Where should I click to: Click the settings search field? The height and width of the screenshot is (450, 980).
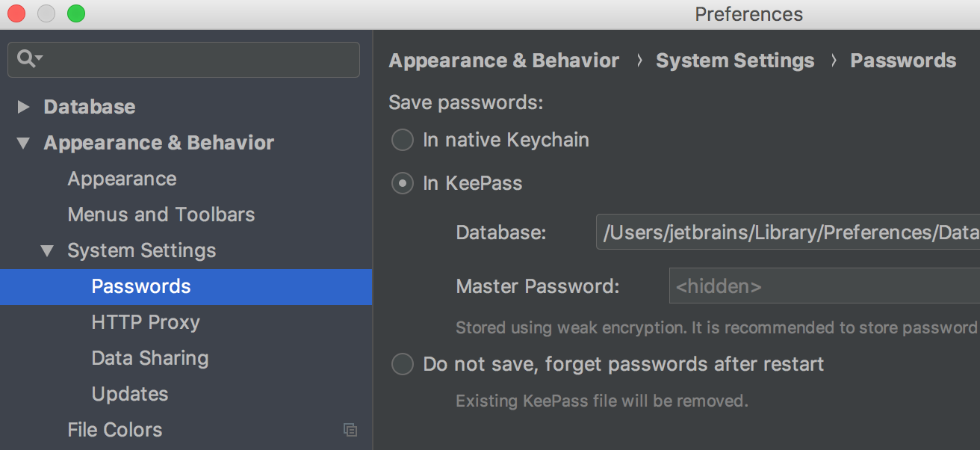[x=184, y=59]
